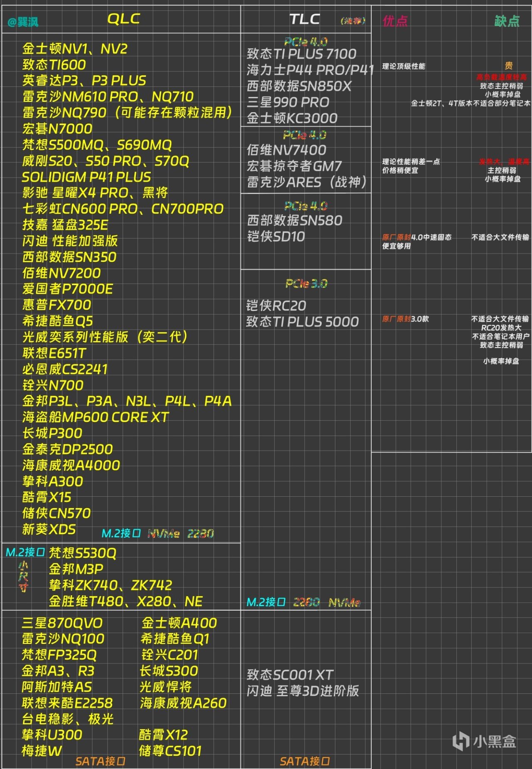Viewport: 532px width, 769px height.
Task: Pick the 台电稳影、极光 row
Action: (x=68, y=719)
